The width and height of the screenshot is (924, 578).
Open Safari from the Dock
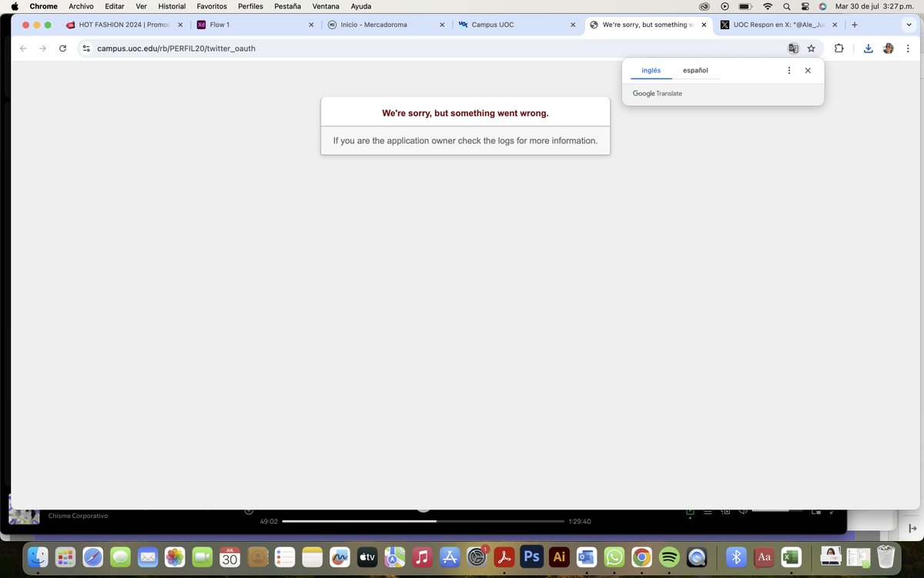tap(92, 556)
